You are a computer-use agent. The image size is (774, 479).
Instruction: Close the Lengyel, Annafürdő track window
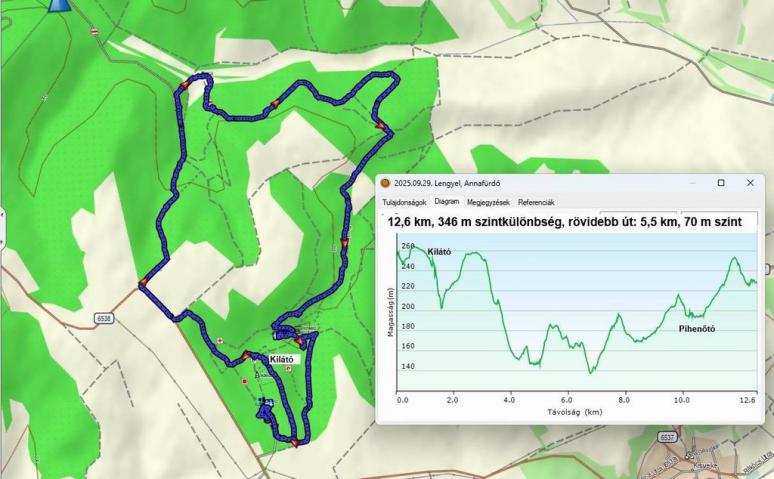(750, 183)
